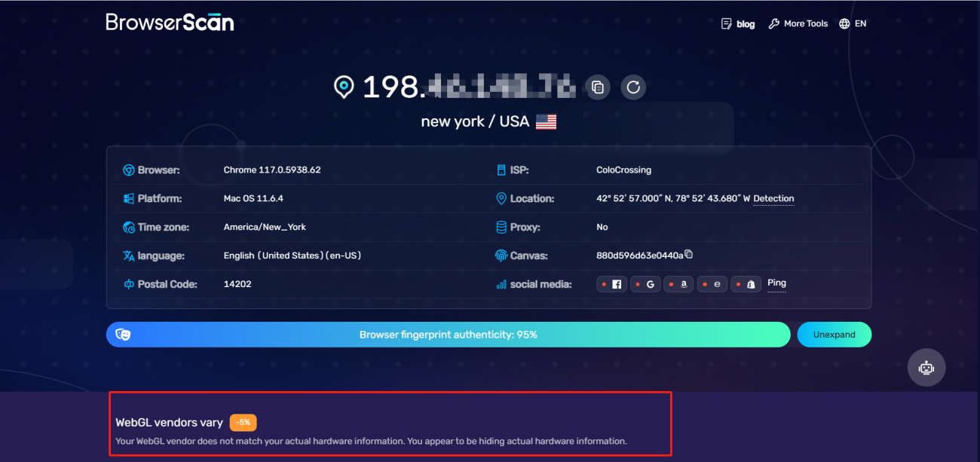Viewport: 980px width, 462px height.
Task: Click the English (United States) language value
Action: 292,256
